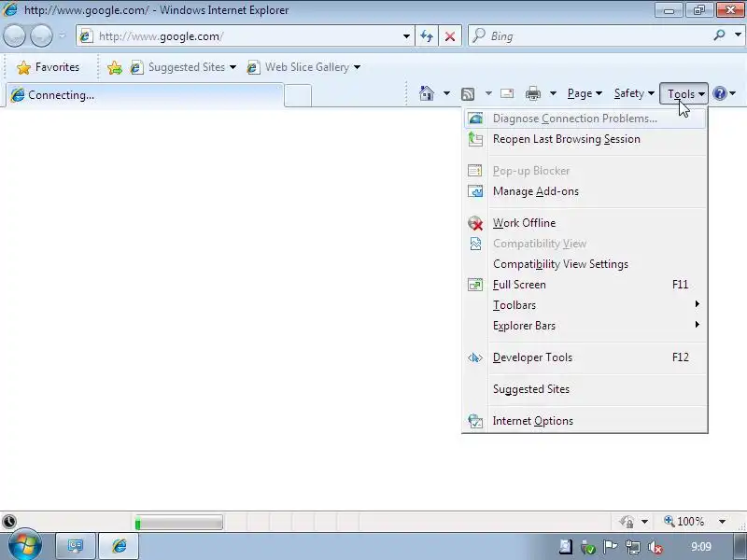This screenshot has height=560, width=747.
Task: Click the Internet Options menu icon
Action: [x=475, y=421]
